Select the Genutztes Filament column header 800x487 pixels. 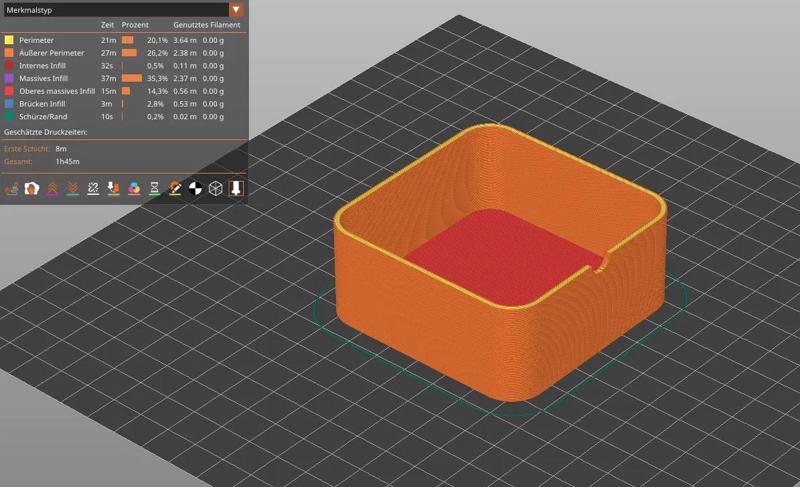click(207, 24)
